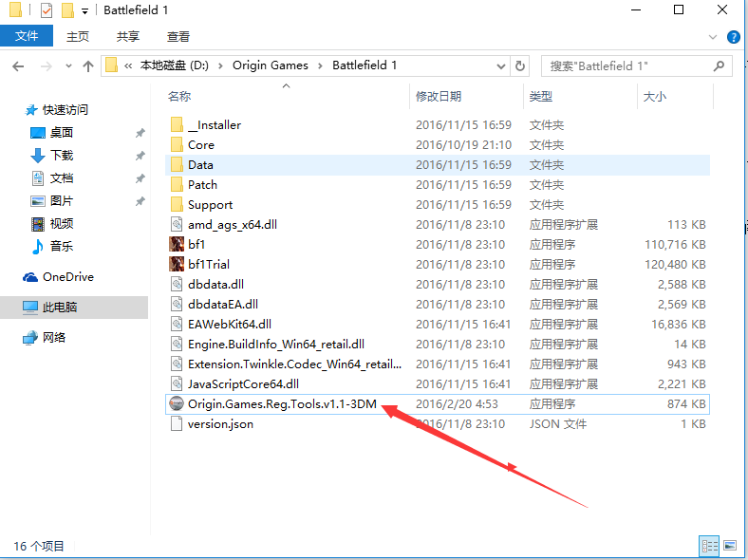Go forward with the forward arrow
Viewport: 748px width, 560px height.
point(47,66)
